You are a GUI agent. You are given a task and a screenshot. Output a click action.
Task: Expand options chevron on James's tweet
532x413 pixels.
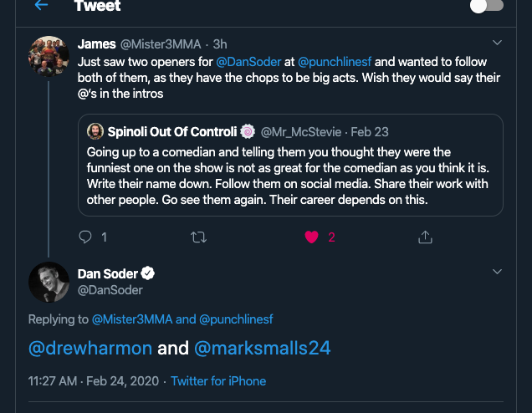[x=498, y=43]
